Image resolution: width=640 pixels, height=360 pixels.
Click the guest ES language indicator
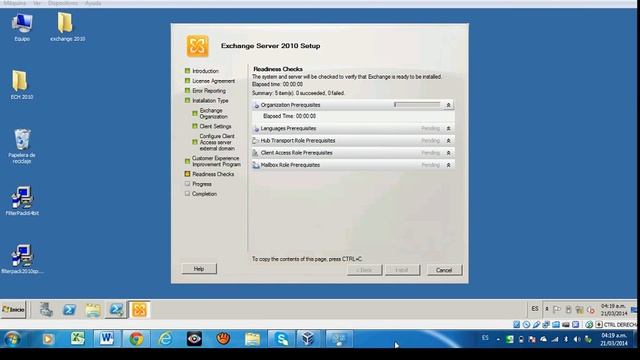(x=535, y=309)
